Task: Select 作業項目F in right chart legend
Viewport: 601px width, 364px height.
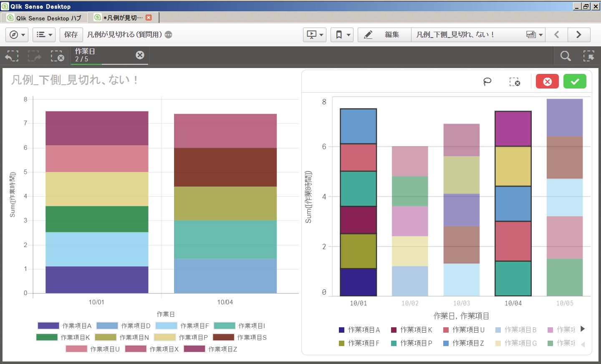Action: click(x=359, y=343)
